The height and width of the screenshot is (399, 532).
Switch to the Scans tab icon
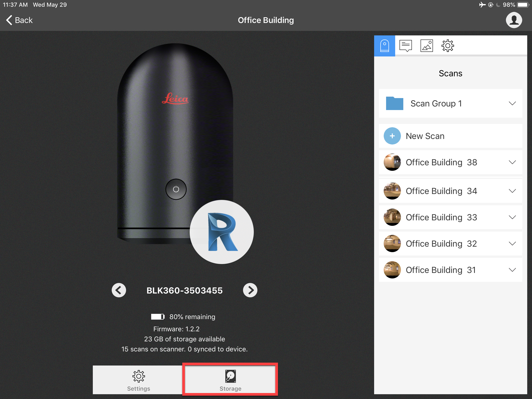(x=384, y=46)
